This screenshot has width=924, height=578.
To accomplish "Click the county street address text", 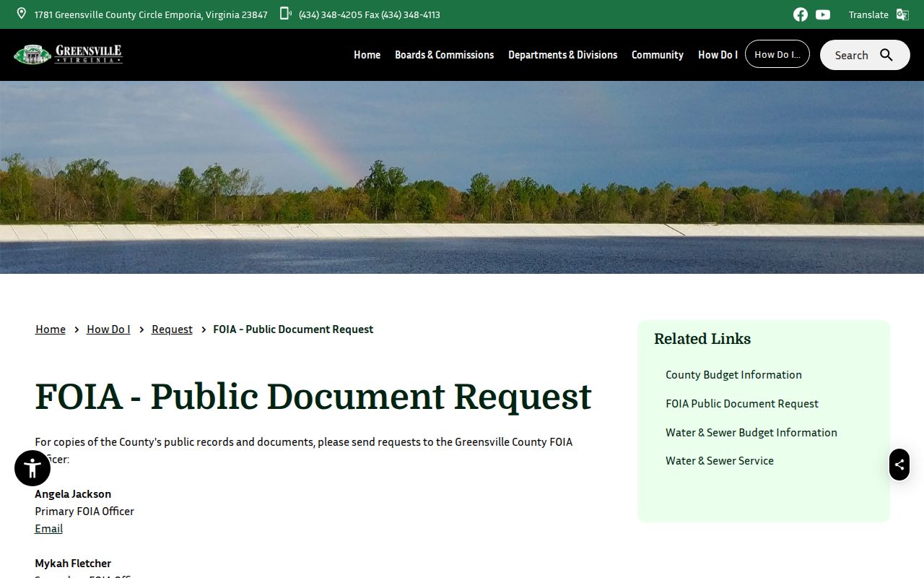I will click(x=151, y=14).
